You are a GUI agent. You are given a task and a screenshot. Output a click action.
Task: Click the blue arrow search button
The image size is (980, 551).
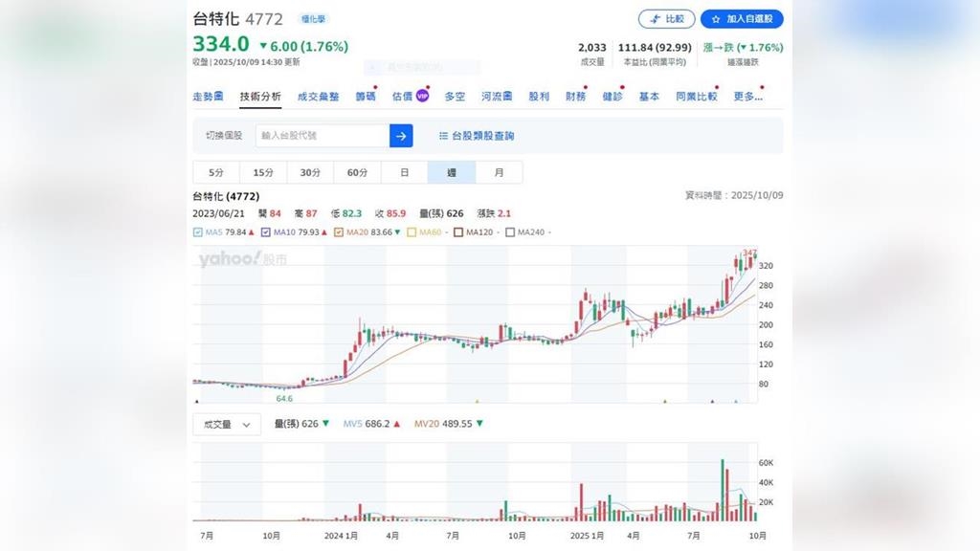click(x=401, y=136)
